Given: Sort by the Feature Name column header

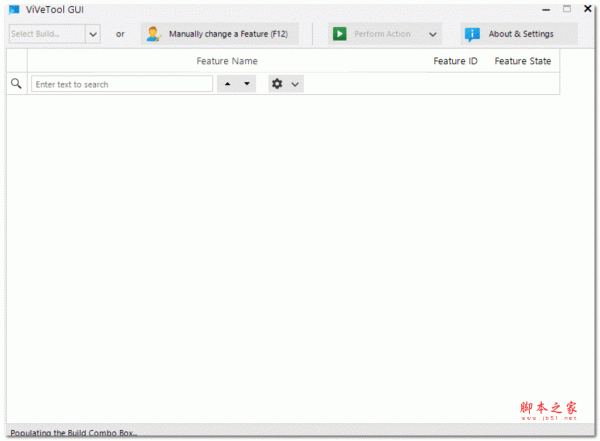Looking at the screenshot, I should [x=226, y=61].
